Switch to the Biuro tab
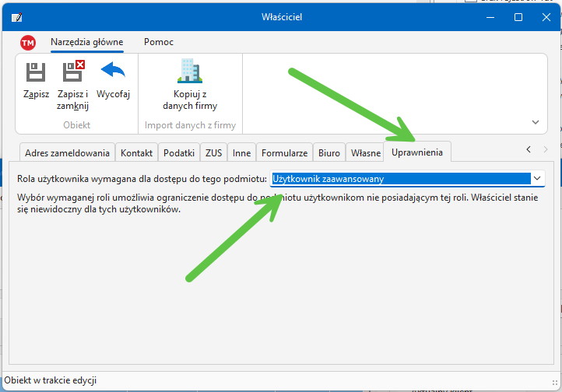 [x=329, y=153]
